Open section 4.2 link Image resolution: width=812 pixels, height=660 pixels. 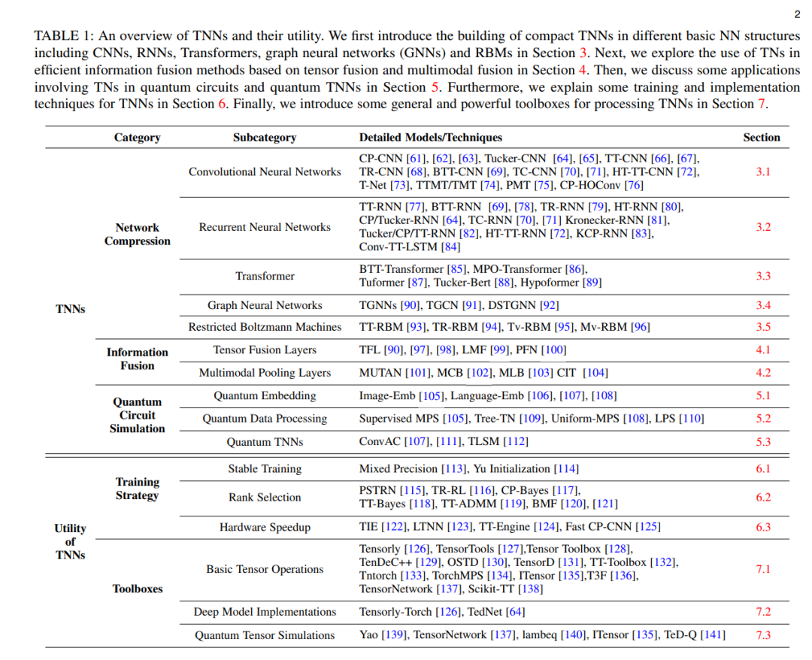click(763, 373)
